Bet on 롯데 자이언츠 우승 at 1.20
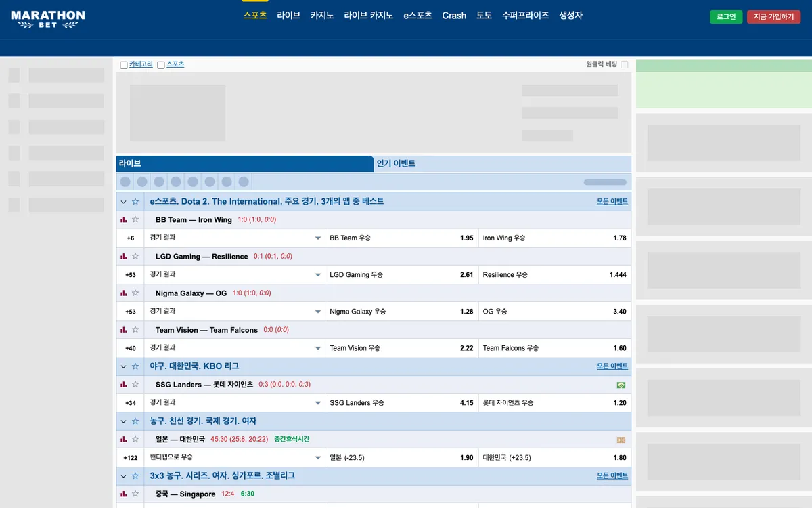The image size is (812, 508). coord(555,402)
